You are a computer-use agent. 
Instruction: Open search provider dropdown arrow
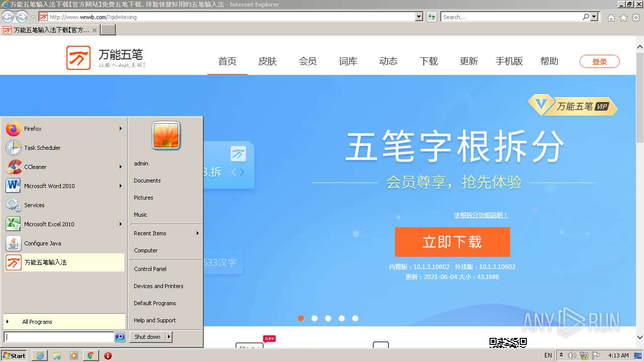[595, 17]
